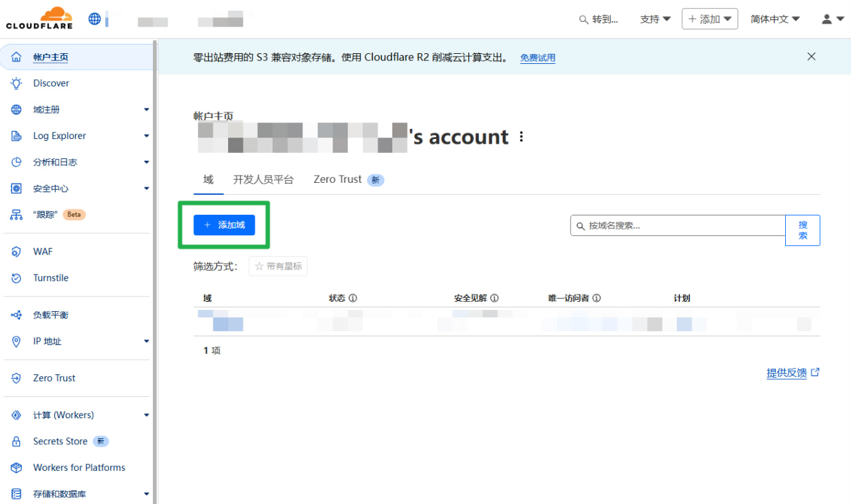Click the 按域名搜索 input field
Screen dimensions: 851x504
677,225
